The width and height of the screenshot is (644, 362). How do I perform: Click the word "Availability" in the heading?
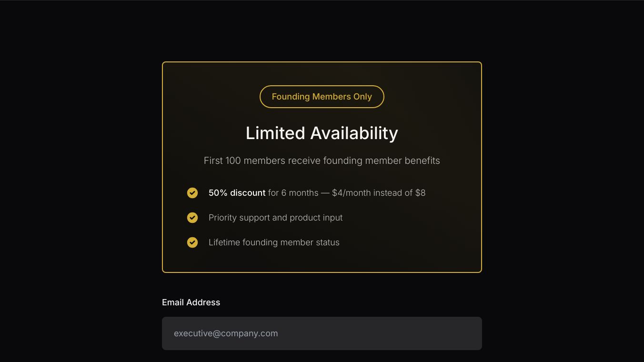pos(354,133)
